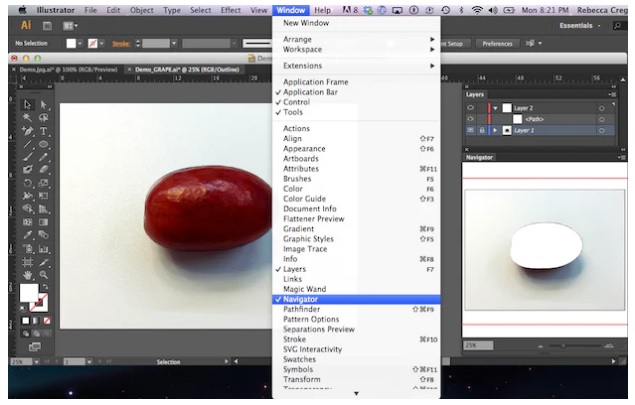This screenshot has width=635, height=405.
Task: Open the Extensions submenu
Action: (356, 66)
